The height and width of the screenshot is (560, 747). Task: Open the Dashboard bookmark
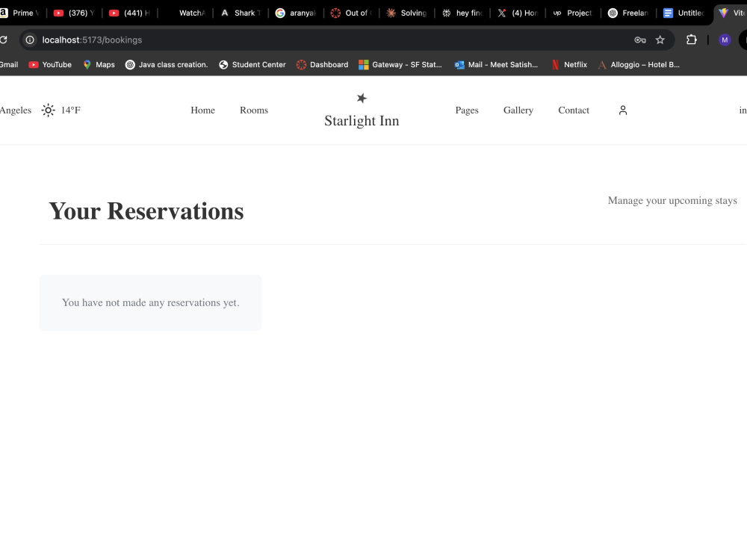click(x=323, y=65)
